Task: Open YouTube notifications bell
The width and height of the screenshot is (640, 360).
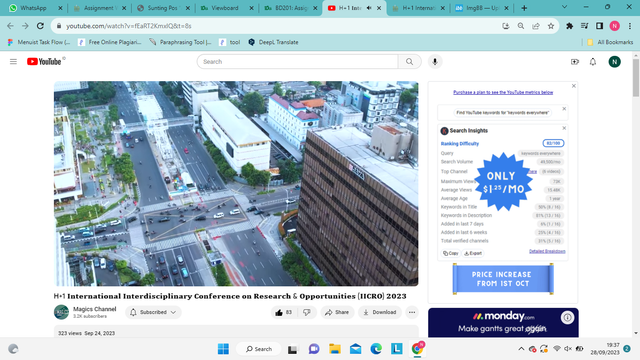Action: pyautogui.click(x=593, y=62)
